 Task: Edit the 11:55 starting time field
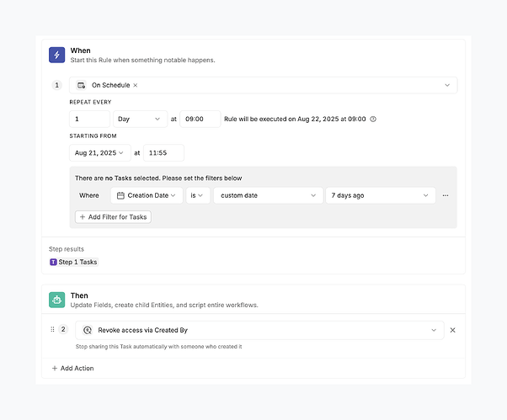click(x=163, y=153)
